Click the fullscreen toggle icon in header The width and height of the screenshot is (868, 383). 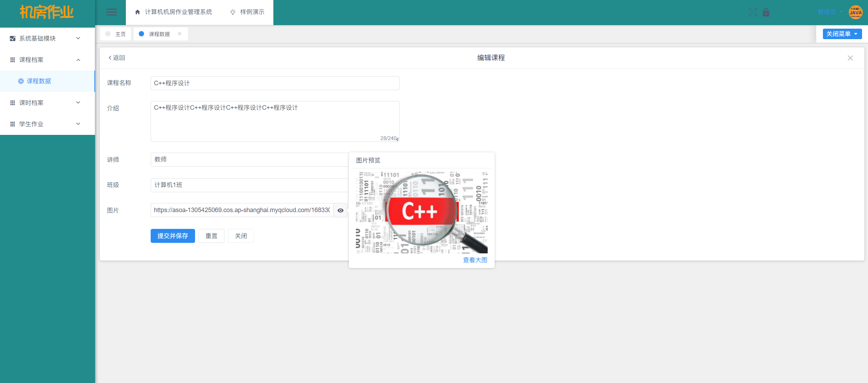[753, 12]
